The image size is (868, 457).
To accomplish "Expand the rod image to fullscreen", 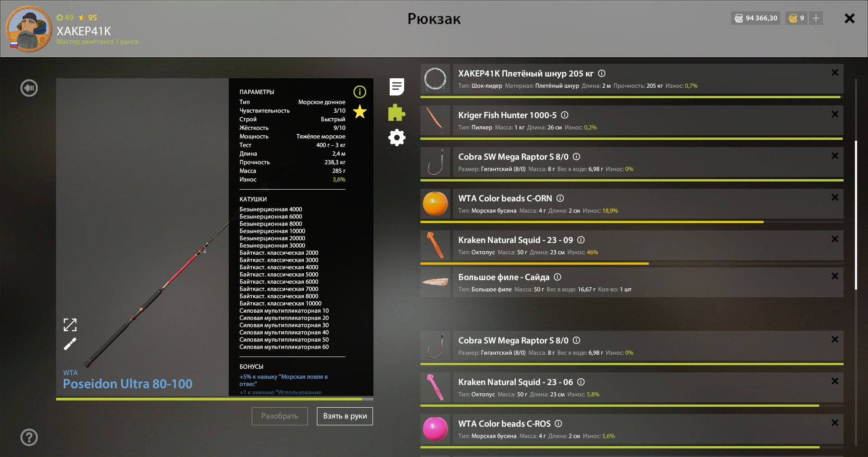I will click(70, 324).
